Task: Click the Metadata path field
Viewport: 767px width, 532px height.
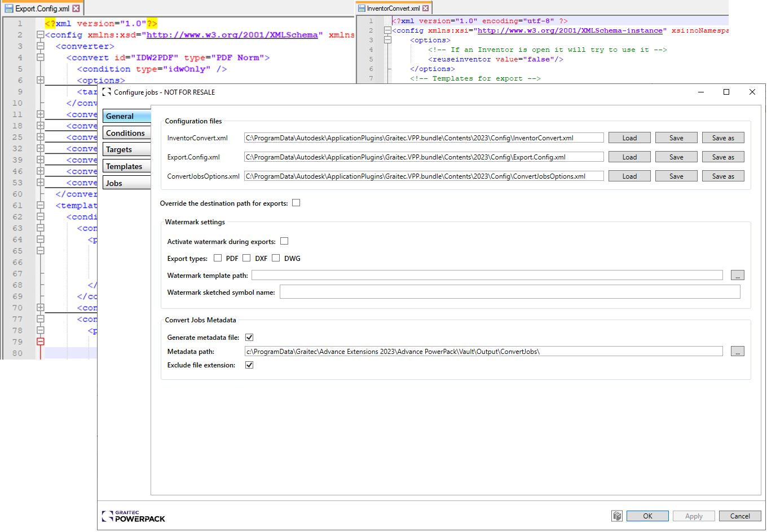Action: tap(484, 351)
